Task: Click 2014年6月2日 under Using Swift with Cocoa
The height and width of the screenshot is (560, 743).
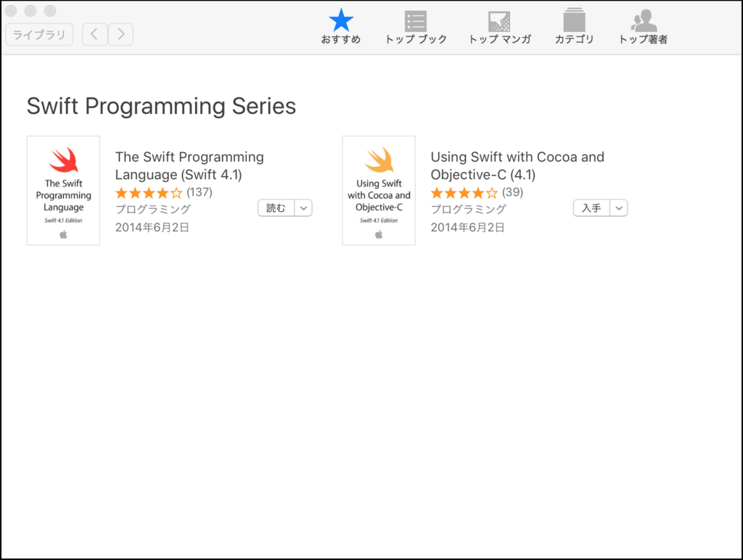Action: [x=467, y=228]
